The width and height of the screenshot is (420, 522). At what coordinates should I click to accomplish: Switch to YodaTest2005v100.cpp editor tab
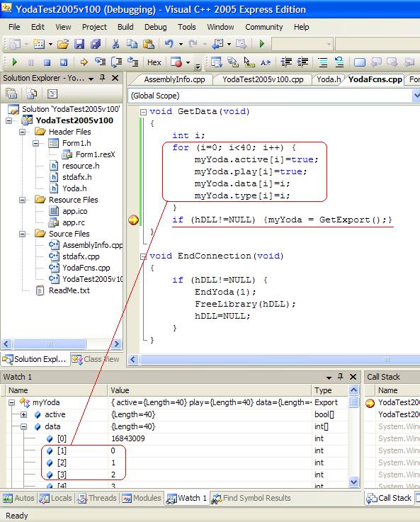click(x=263, y=79)
